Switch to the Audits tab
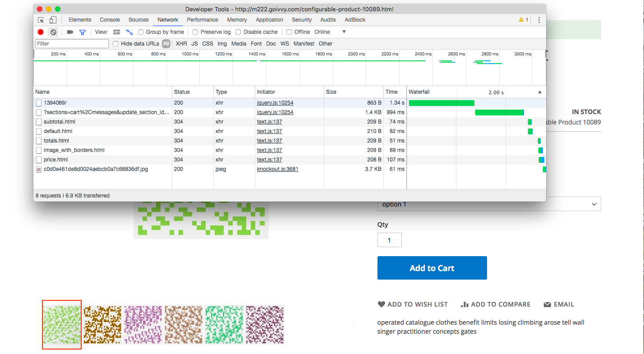This screenshot has width=644, height=354. (328, 20)
